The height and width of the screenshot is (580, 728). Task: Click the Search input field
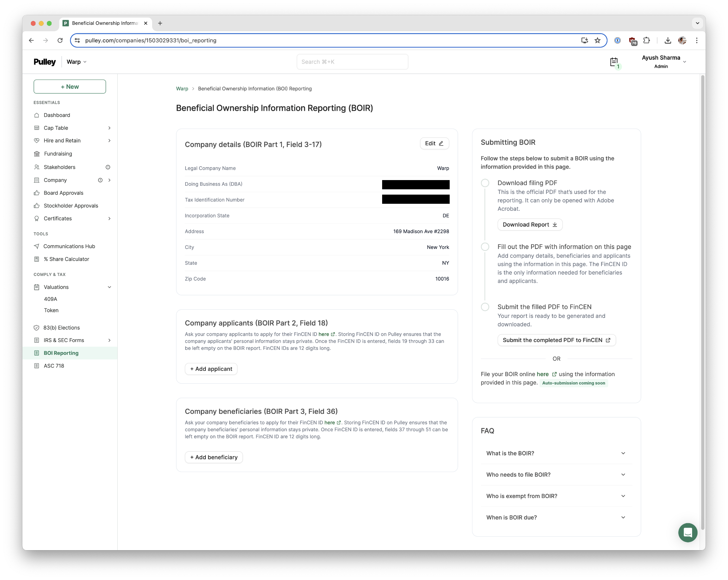(x=352, y=61)
